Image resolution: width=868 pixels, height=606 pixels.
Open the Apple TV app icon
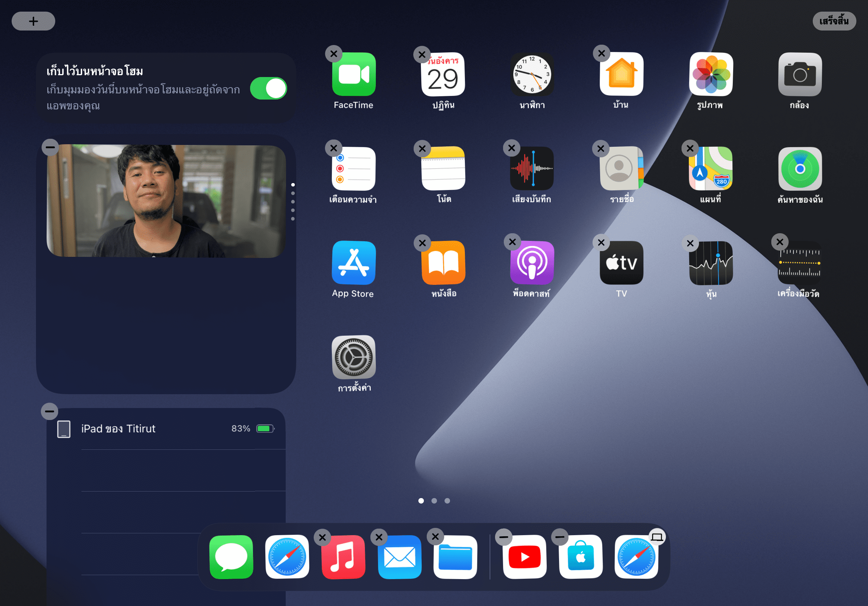click(621, 263)
